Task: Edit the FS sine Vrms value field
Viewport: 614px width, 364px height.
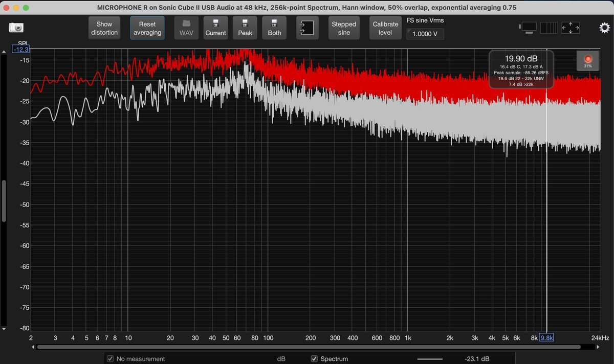Action: pos(425,34)
